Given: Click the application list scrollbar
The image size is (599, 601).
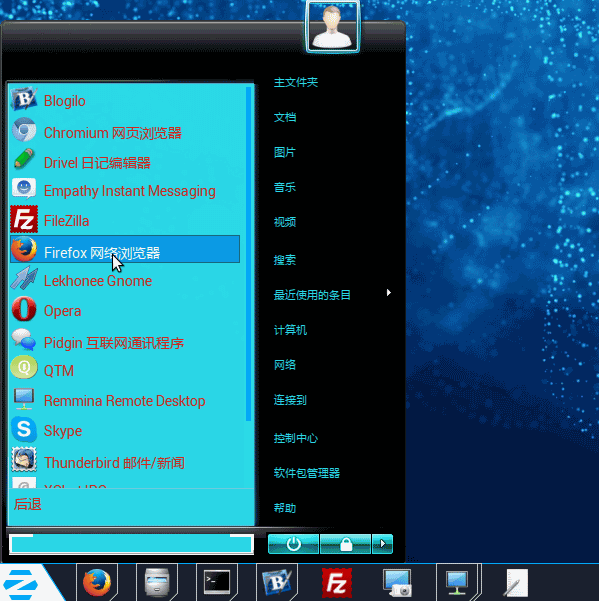Looking at the screenshot, I should pos(249,254).
